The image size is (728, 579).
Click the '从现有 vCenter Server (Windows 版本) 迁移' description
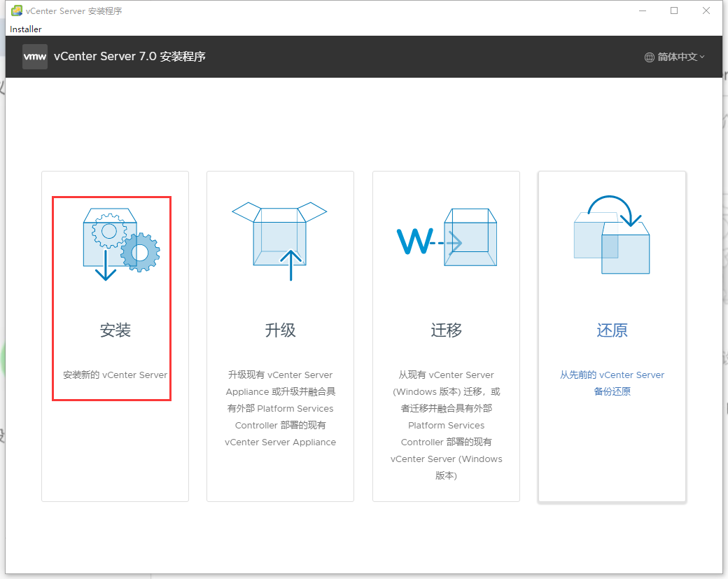(x=446, y=425)
